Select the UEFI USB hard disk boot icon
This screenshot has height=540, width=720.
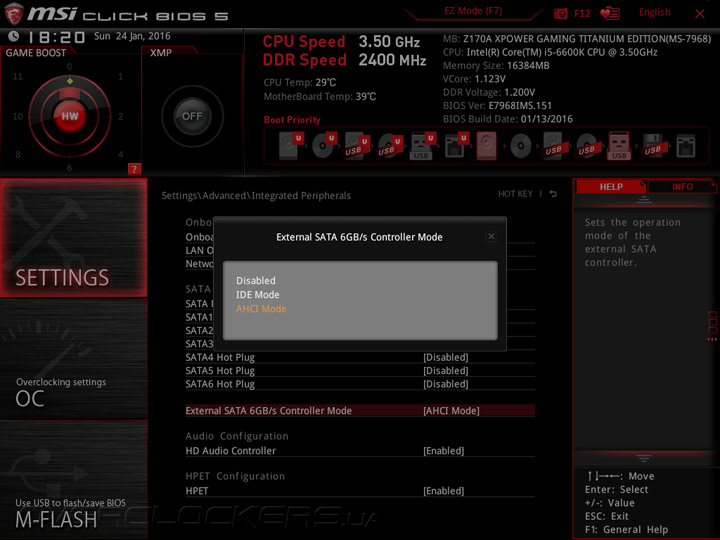(357, 146)
